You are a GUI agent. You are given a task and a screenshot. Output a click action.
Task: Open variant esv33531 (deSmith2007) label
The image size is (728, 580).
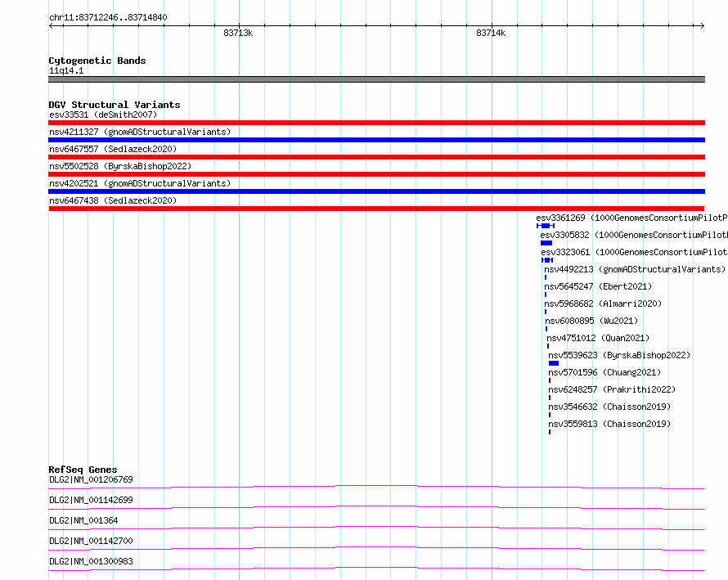pyautogui.click(x=103, y=115)
